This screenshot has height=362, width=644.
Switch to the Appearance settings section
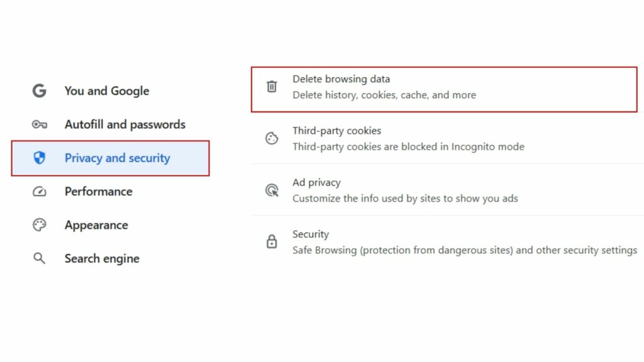coord(96,225)
